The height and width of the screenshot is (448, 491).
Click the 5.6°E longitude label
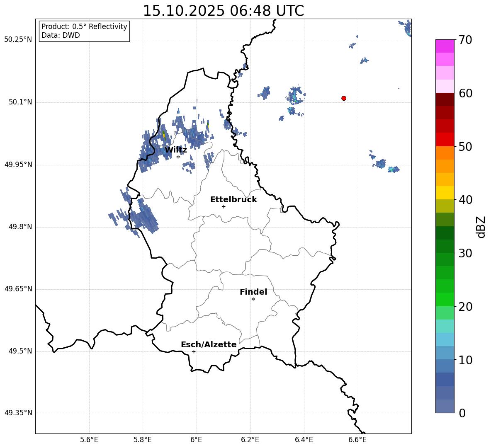click(89, 440)
